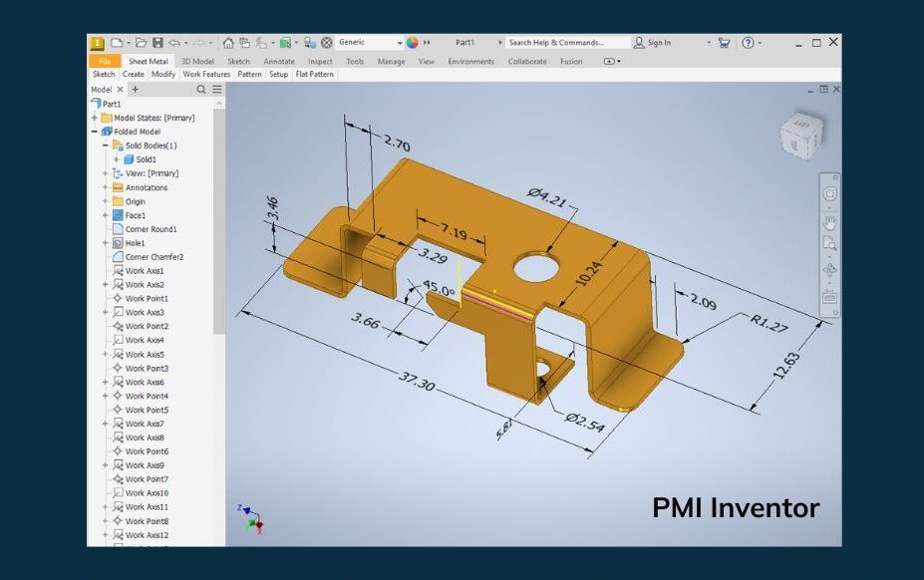Click the Inventor application logo icon

pos(98,43)
